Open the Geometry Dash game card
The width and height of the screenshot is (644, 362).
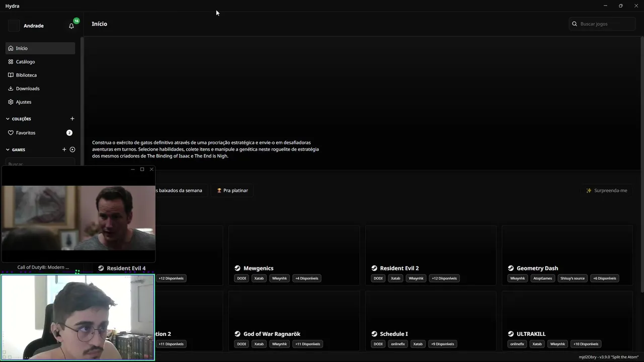[567, 255]
